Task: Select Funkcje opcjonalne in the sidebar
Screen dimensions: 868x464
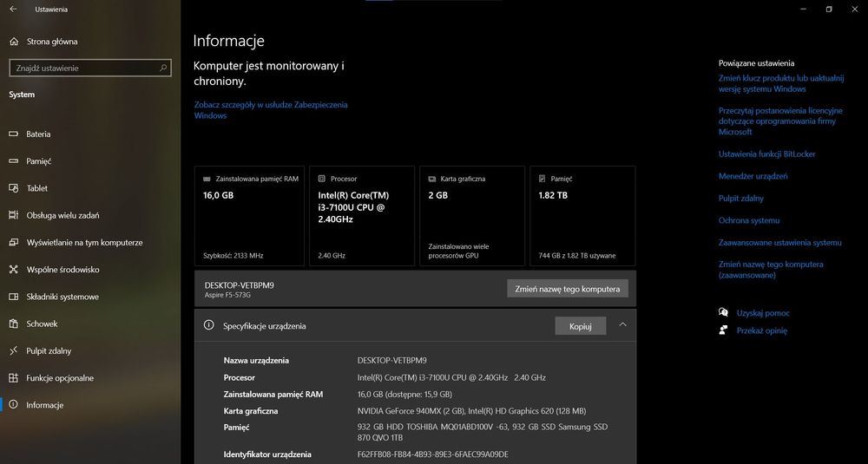Action: 89,378
